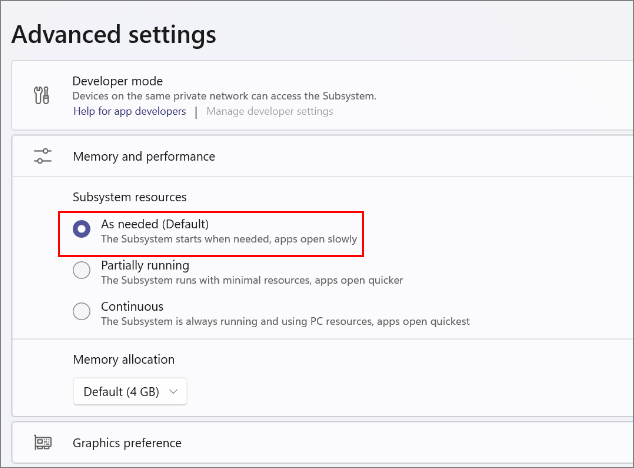This screenshot has height=468, width=634.
Task: Click the Subsystem resources heading
Action: click(x=129, y=197)
